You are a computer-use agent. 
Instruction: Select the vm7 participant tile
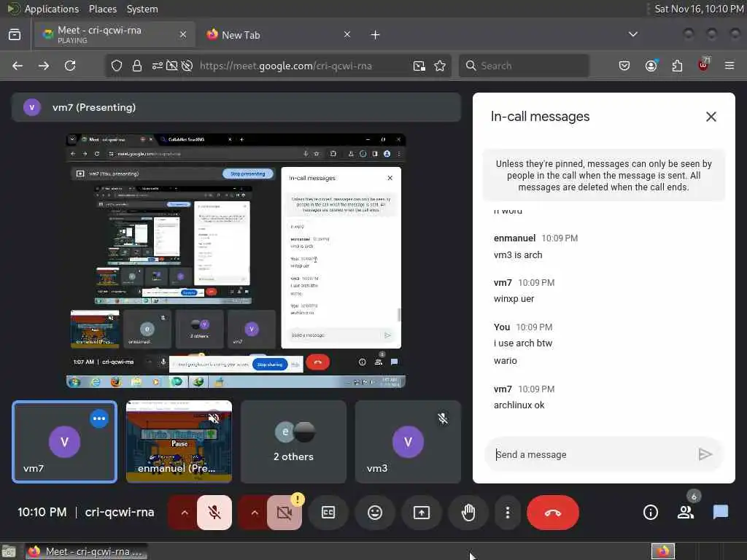coord(64,442)
